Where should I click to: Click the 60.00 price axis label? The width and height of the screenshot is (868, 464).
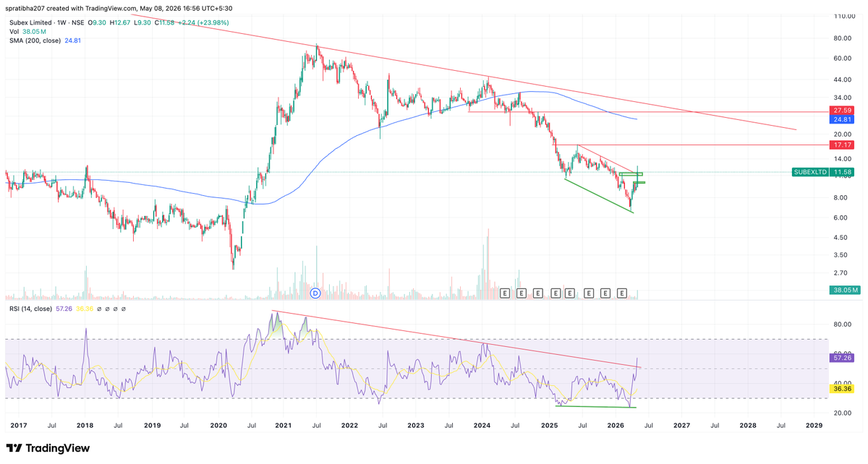(x=843, y=59)
